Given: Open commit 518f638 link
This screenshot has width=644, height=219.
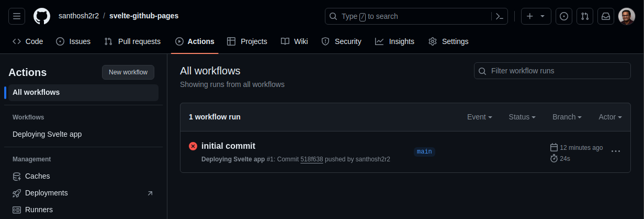Looking at the screenshot, I should coord(312,159).
